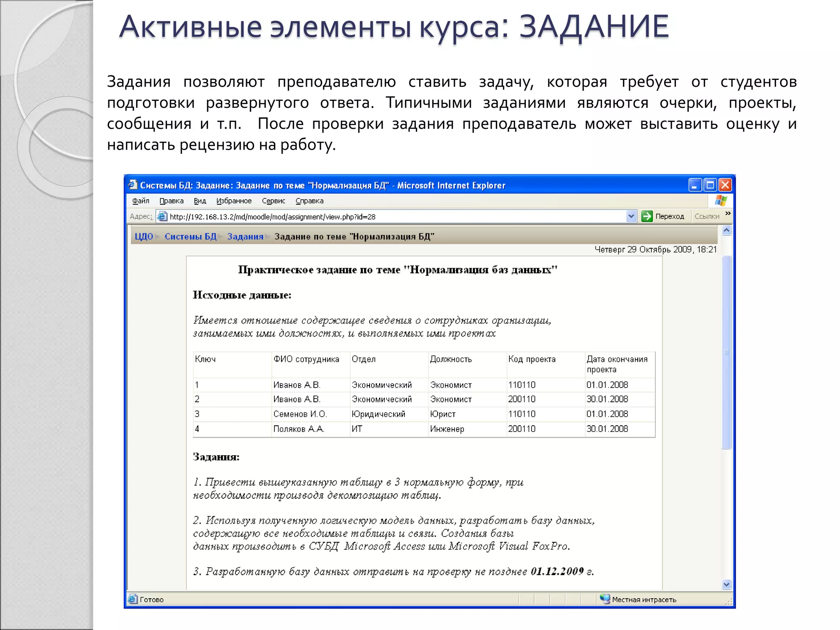The image size is (840, 630).
Task: Click the breadcrumb text 'Задание по теме "Нормализация БД"'
Action: 354,237
